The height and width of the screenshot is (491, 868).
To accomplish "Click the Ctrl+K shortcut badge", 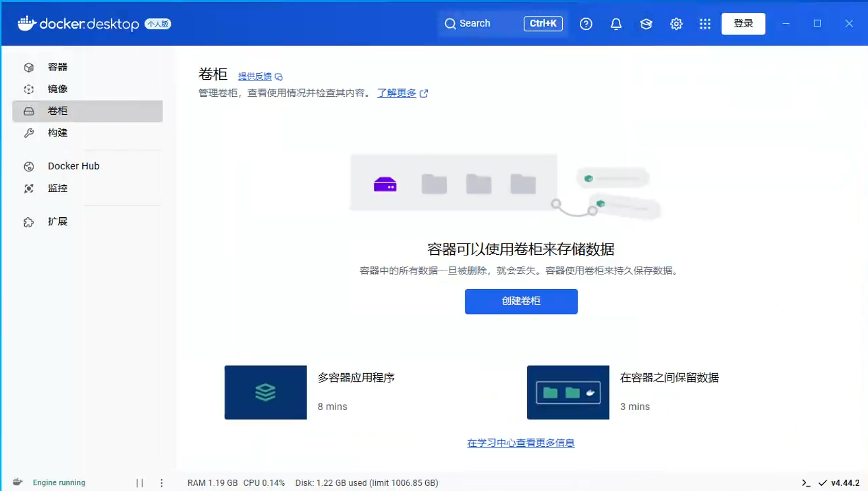I will 543,24.
